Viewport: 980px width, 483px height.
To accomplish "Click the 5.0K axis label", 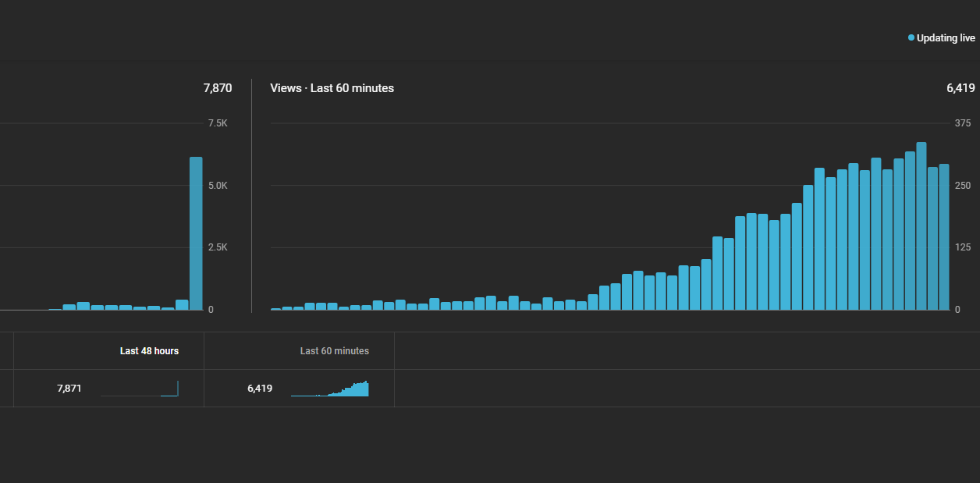I will click(x=218, y=186).
